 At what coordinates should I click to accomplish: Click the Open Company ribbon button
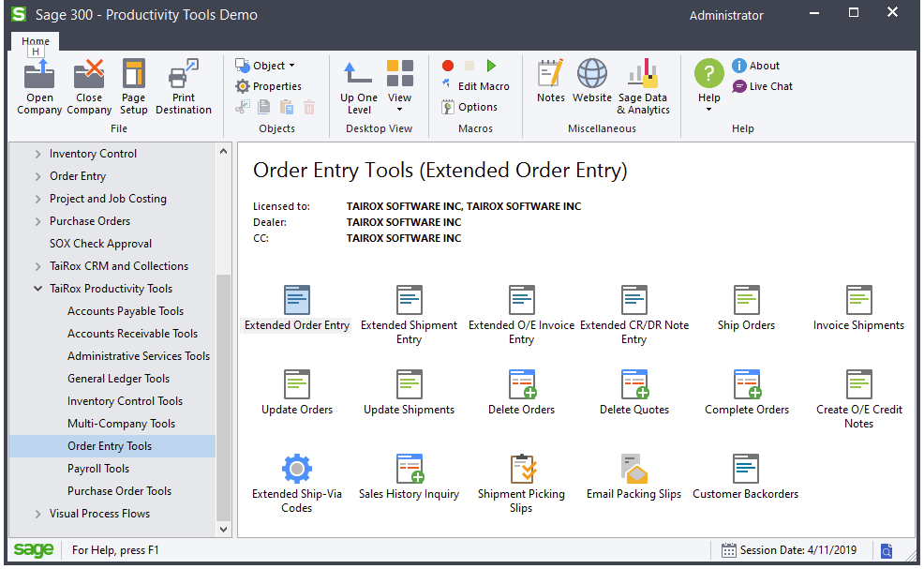tap(39, 86)
